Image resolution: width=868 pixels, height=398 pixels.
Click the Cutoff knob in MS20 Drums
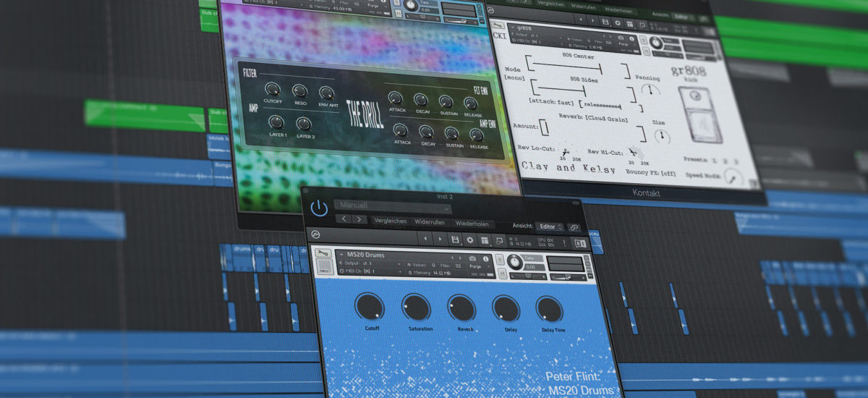click(x=370, y=307)
